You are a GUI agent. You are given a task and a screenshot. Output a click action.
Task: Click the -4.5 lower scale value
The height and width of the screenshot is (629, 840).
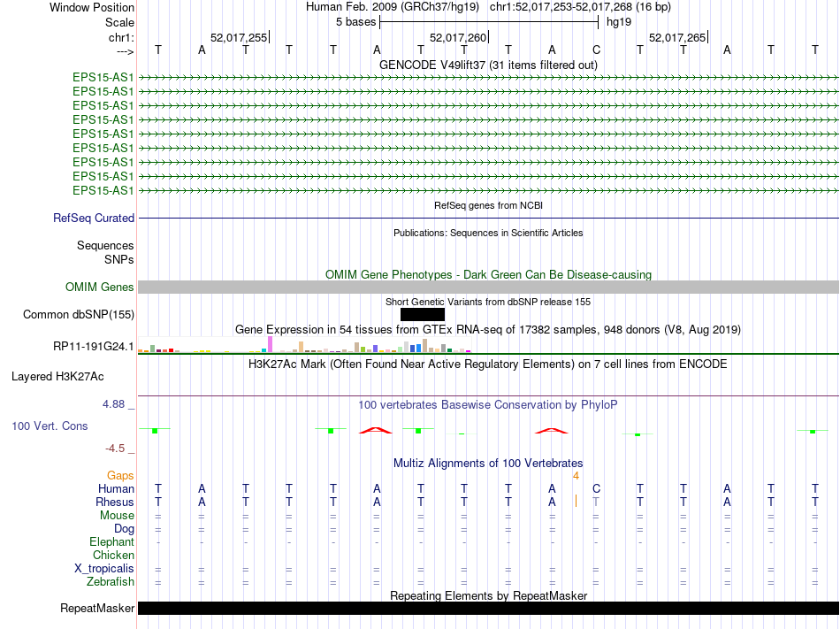coord(115,449)
